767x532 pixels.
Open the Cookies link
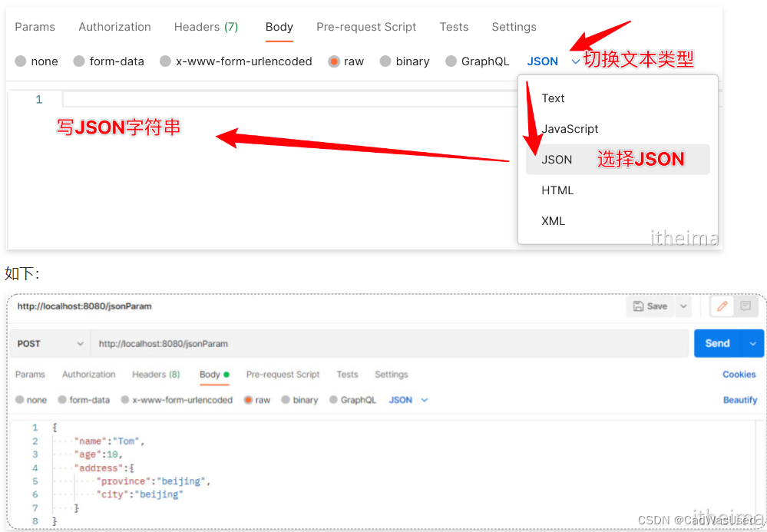coord(739,374)
